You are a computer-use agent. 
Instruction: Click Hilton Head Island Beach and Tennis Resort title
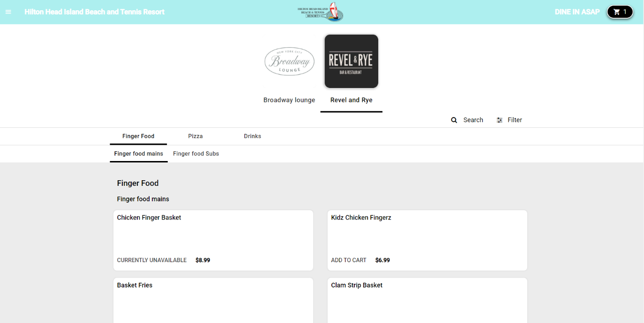point(95,12)
